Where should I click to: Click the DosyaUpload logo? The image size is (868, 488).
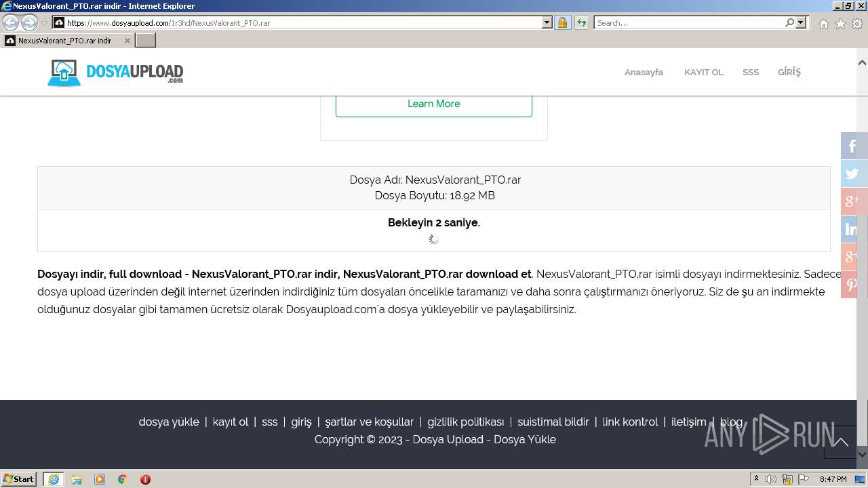[x=115, y=73]
